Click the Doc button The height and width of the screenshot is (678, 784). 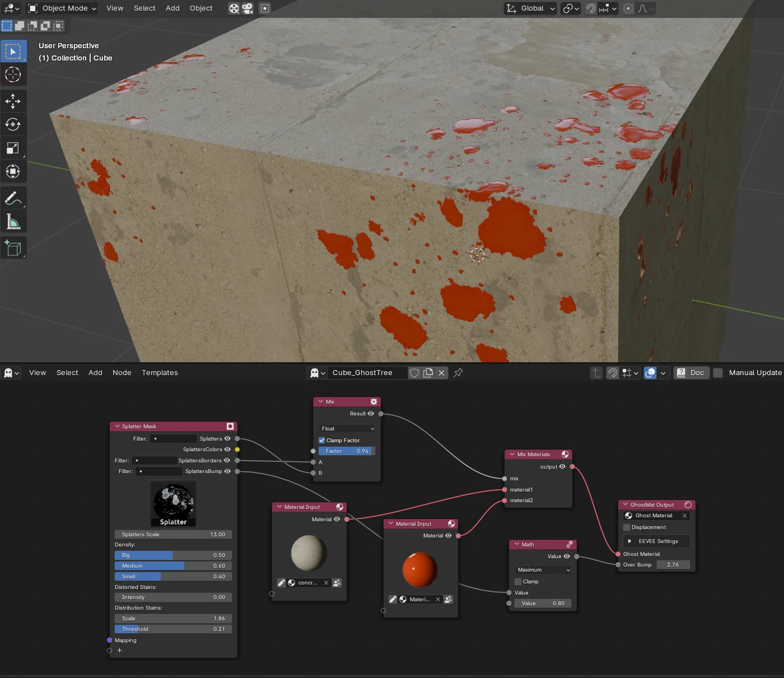click(691, 373)
